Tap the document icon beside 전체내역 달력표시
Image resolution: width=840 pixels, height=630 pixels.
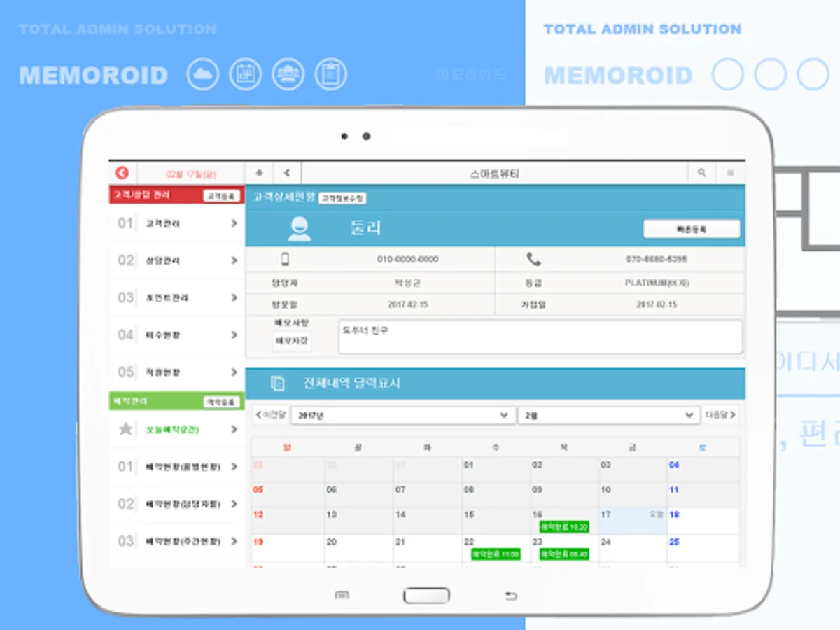point(278,384)
